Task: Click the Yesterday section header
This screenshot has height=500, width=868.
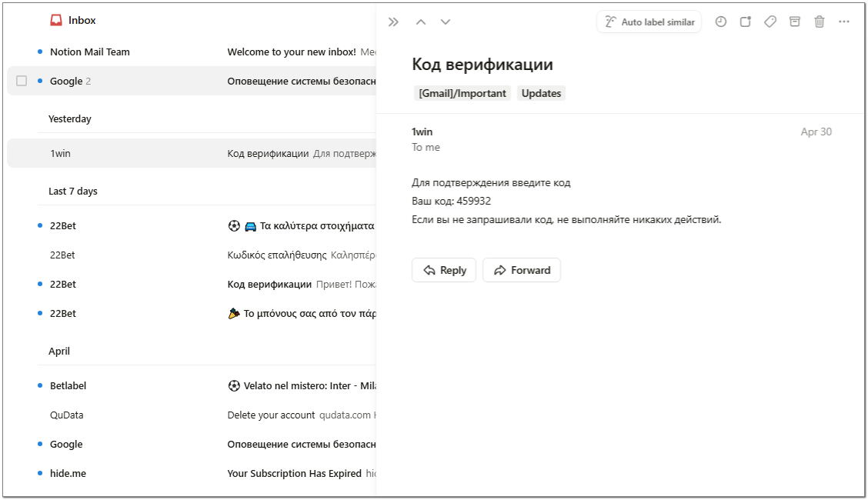Action: (70, 119)
